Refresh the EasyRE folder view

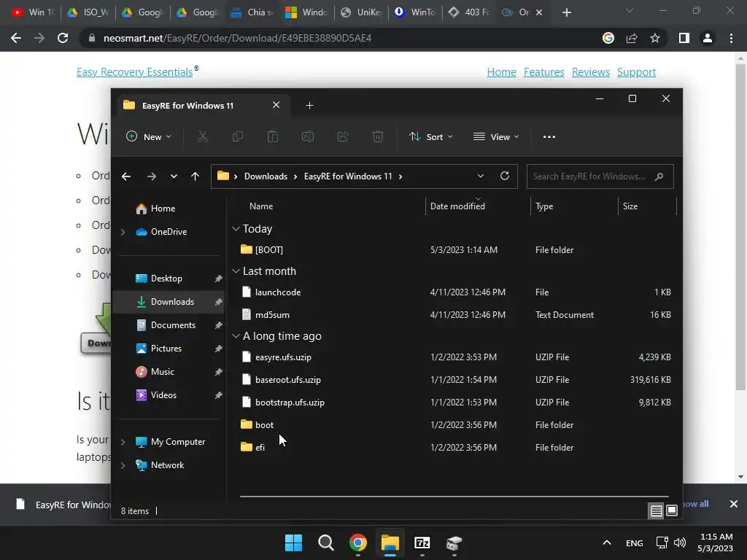505,176
